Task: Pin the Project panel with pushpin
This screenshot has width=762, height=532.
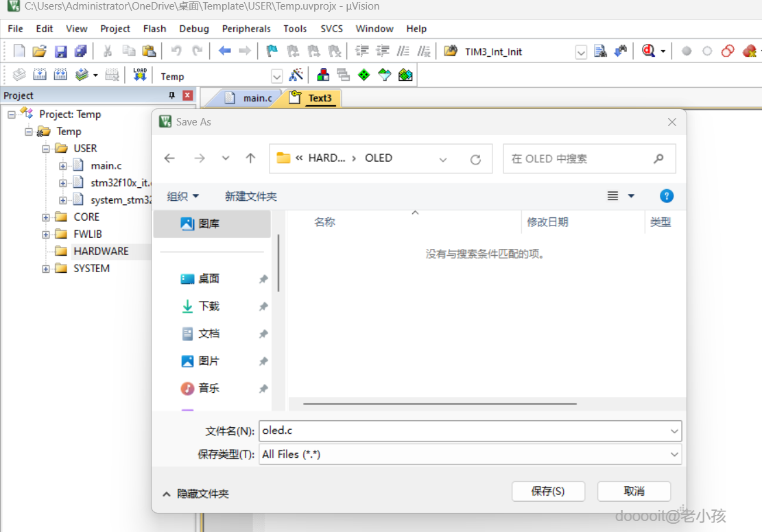Action: 171,95
